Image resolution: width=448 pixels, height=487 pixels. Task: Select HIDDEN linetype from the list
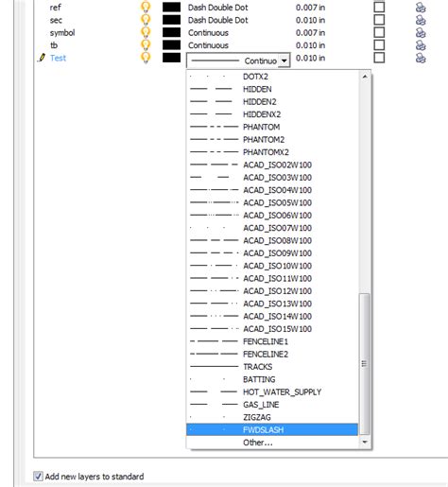point(272,89)
